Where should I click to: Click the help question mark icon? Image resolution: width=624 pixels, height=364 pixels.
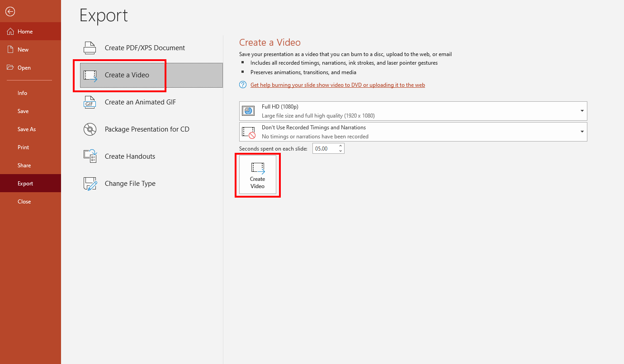click(242, 85)
